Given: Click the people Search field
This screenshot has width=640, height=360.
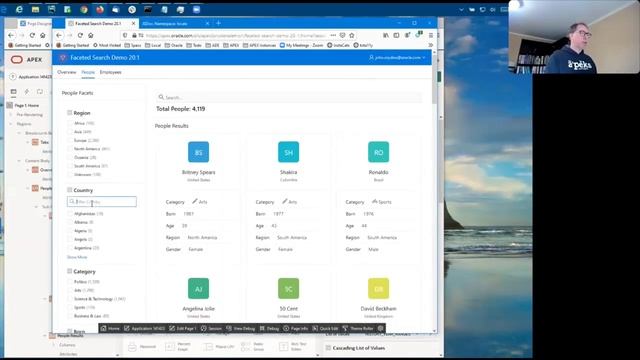Looking at the screenshot, I should pos(289,97).
